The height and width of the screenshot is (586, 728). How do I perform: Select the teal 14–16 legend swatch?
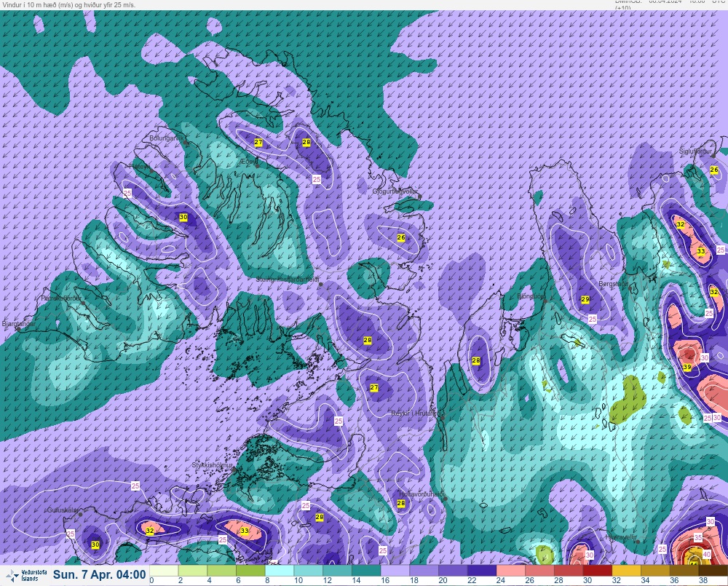[366, 571]
